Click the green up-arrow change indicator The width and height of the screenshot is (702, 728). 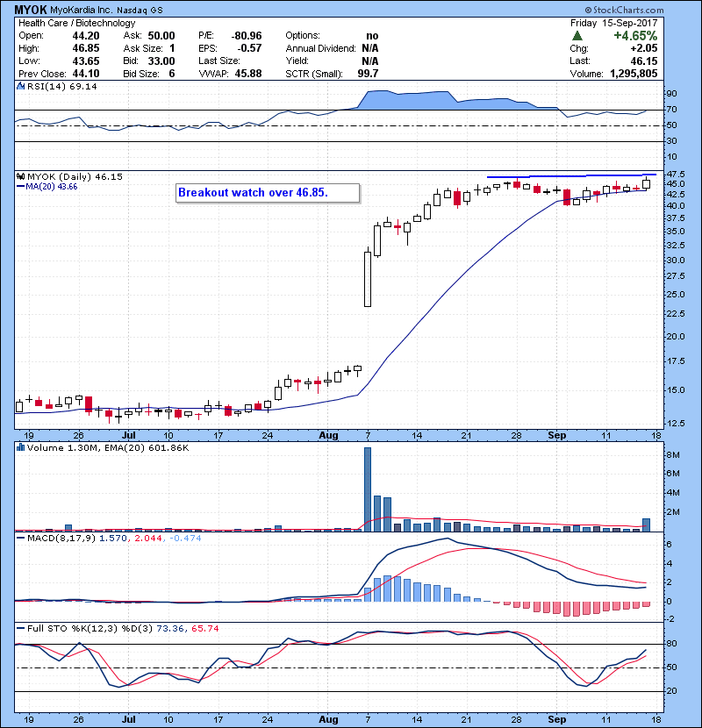coord(577,36)
